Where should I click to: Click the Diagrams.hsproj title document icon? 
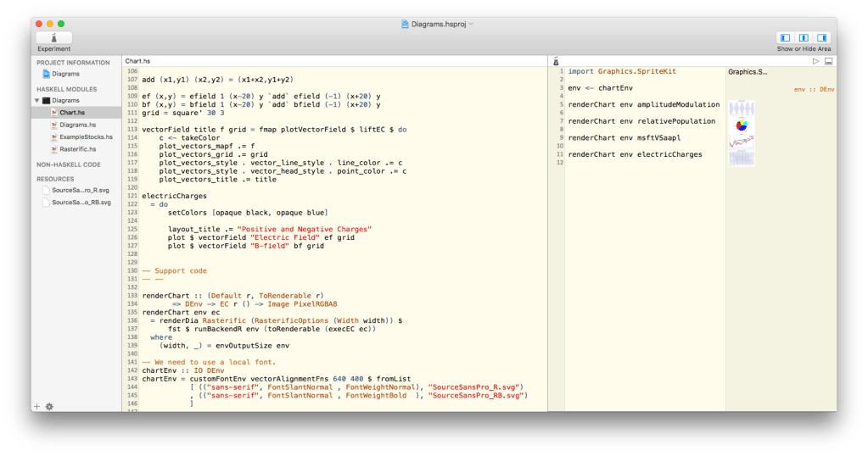coord(406,24)
